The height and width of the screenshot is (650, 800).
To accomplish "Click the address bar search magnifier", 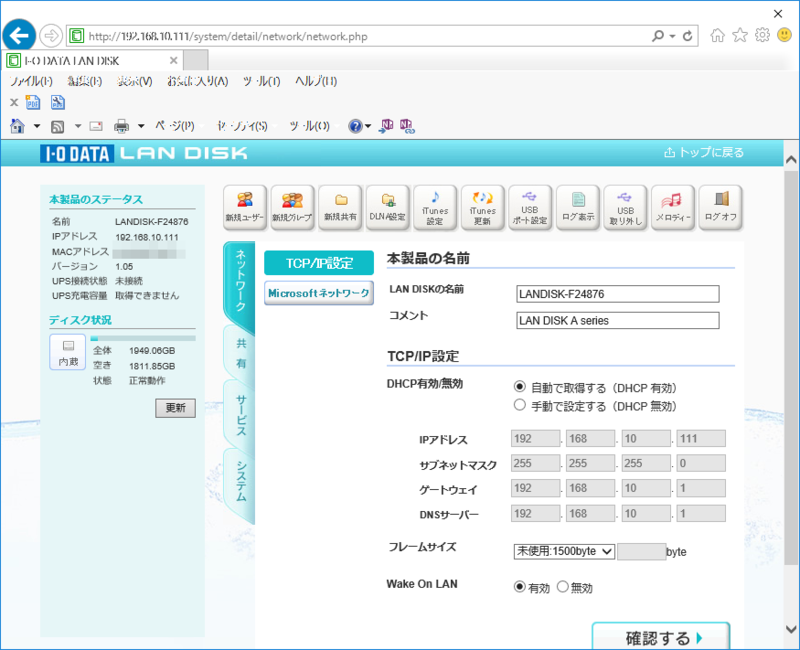I will [x=658, y=36].
